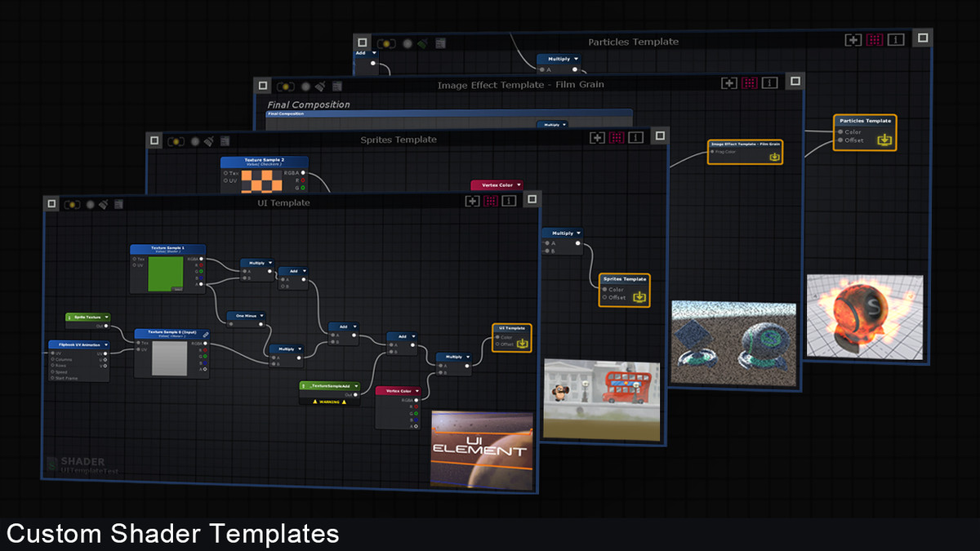Open the Add node dropdown in Particles Template window
This screenshot has height=551, width=980.
(373, 53)
